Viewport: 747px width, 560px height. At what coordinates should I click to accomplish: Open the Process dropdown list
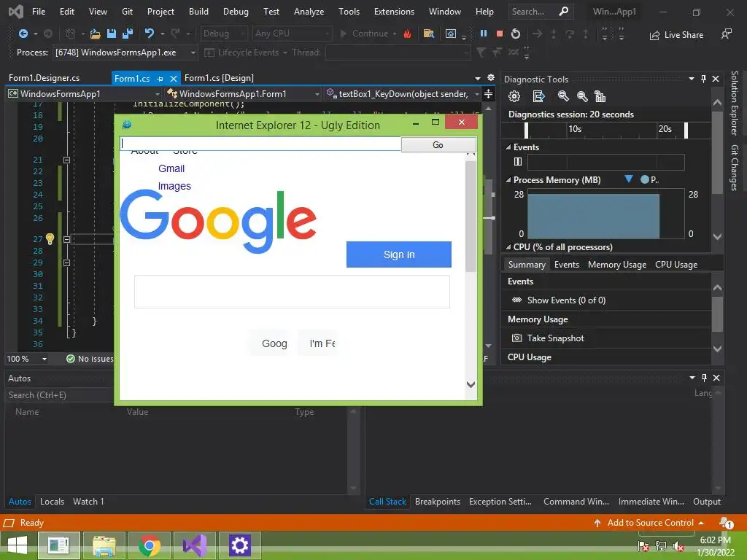(193, 52)
